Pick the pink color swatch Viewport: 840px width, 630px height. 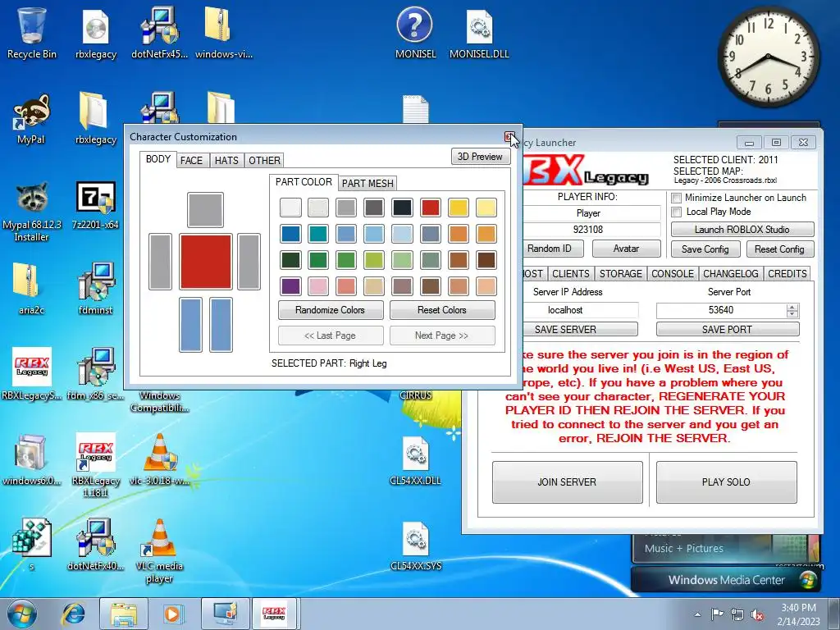[x=318, y=286]
